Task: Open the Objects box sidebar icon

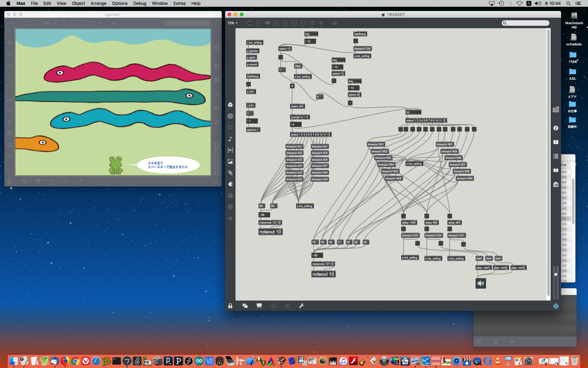Action: [x=230, y=105]
